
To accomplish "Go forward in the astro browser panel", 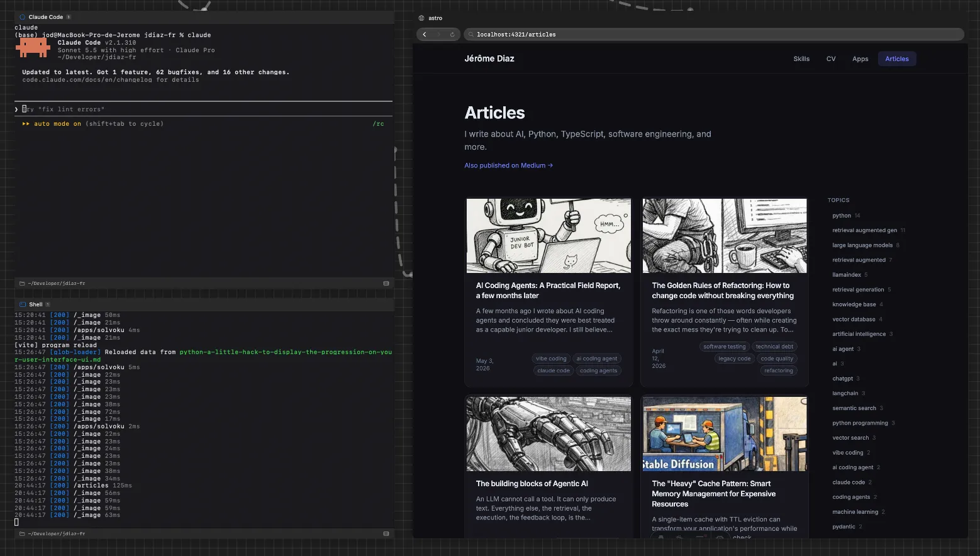I will (x=438, y=35).
